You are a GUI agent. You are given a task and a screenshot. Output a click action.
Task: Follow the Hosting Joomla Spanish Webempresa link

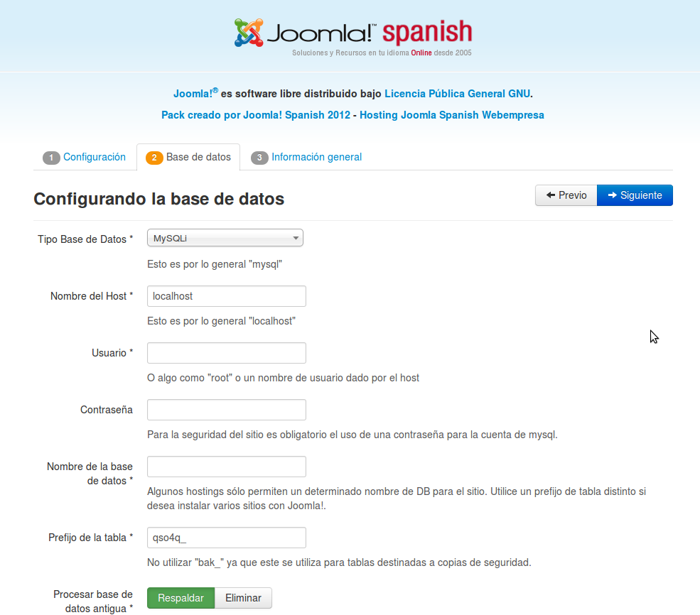tap(452, 115)
